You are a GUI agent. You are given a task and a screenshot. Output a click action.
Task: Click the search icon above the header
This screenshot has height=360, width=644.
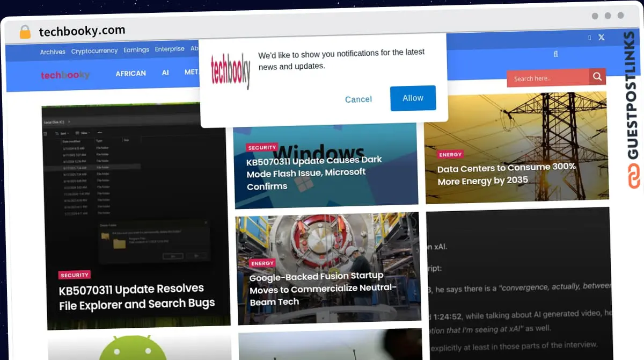point(555,54)
